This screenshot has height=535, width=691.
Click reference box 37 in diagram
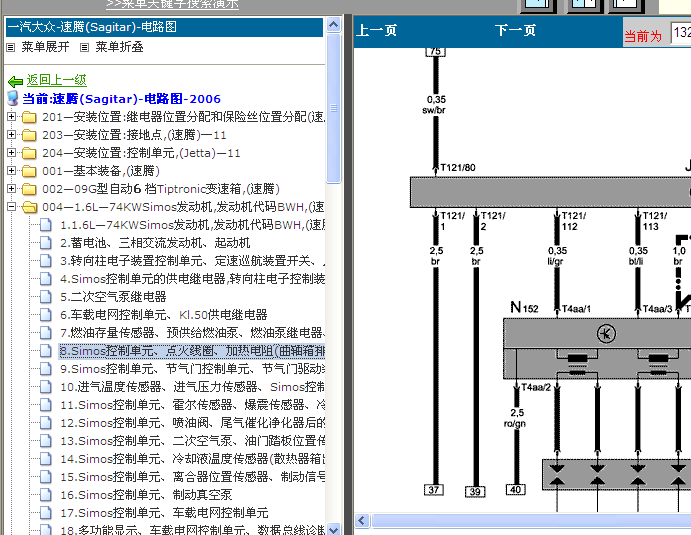[434, 490]
